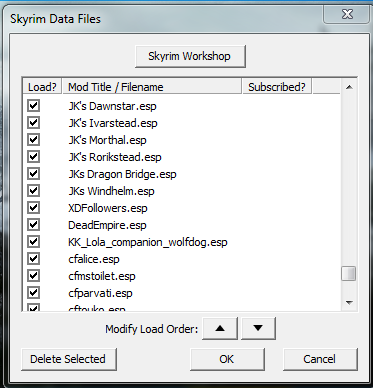Move selected mod up in load order

coord(220,328)
